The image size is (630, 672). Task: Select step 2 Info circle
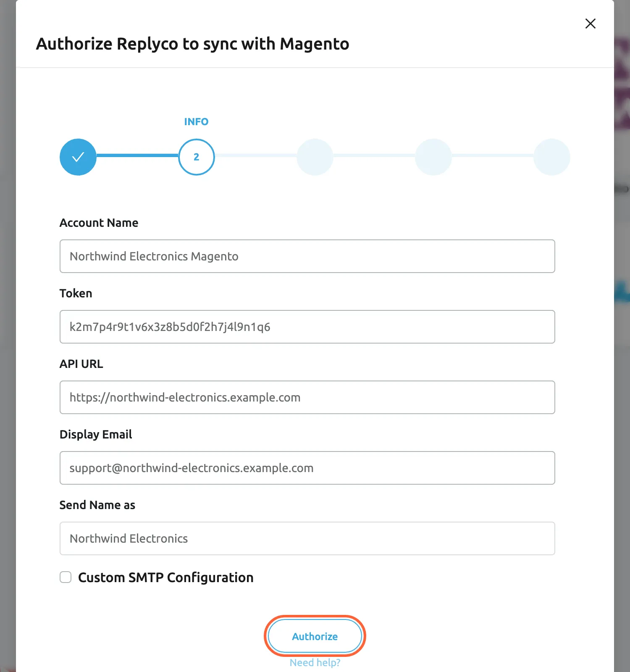click(197, 157)
